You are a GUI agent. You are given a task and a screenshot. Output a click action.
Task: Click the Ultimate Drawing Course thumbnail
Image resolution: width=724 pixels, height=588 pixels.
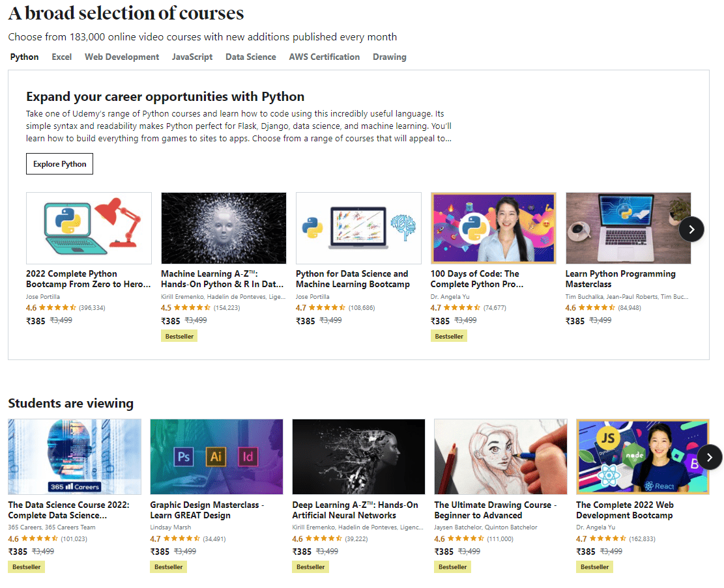[x=500, y=456]
